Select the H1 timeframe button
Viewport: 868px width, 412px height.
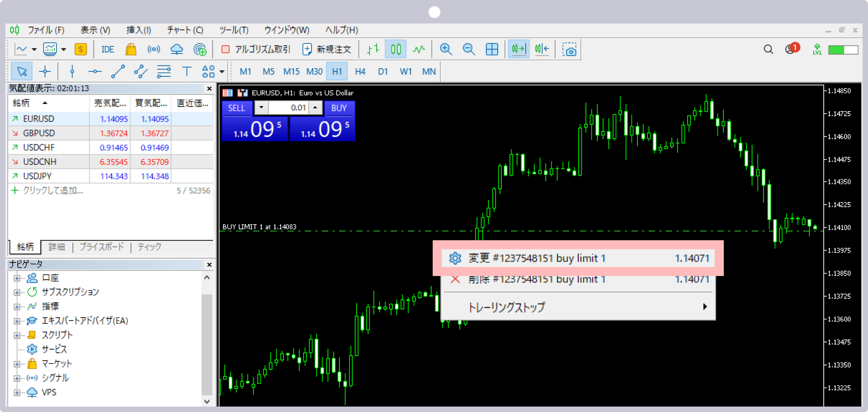click(x=337, y=71)
